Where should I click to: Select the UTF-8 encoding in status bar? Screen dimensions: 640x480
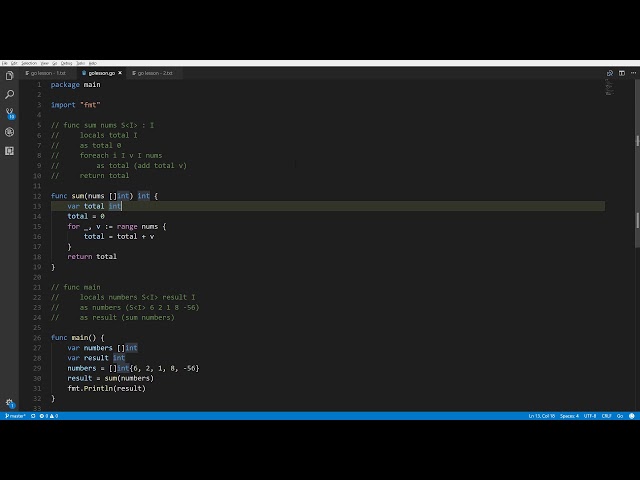[x=590, y=415]
